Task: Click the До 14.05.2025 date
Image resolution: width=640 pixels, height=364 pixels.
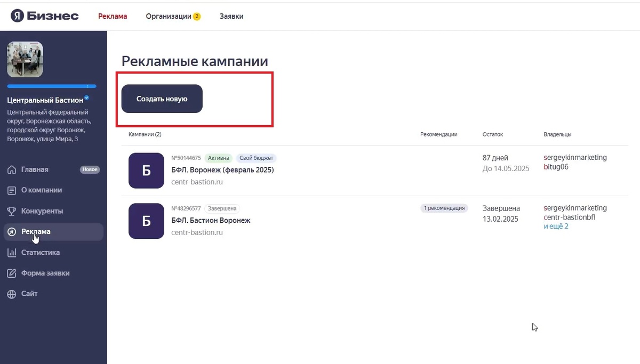Action: pos(506,168)
